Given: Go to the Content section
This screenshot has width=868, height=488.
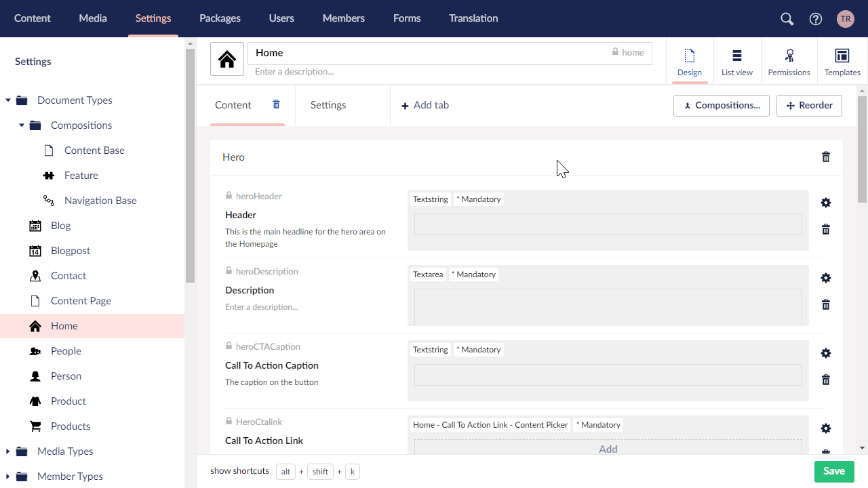Looking at the screenshot, I should 33,18.
